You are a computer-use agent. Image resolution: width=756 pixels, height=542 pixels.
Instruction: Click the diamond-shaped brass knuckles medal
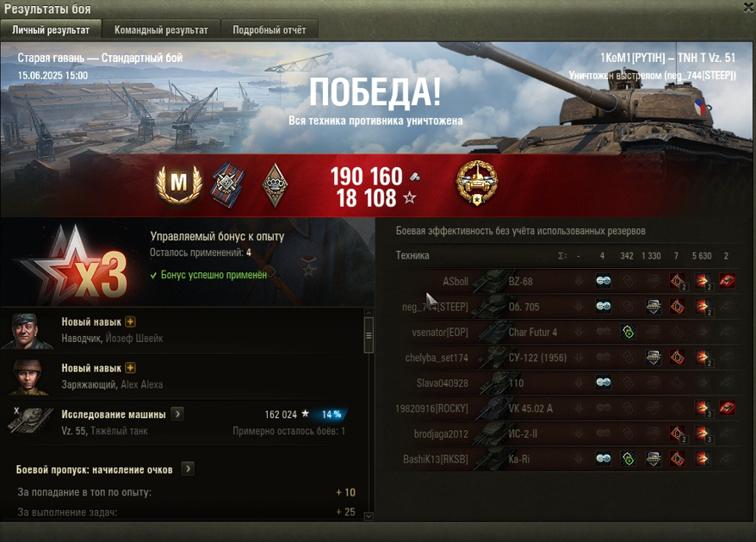pos(275,185)
